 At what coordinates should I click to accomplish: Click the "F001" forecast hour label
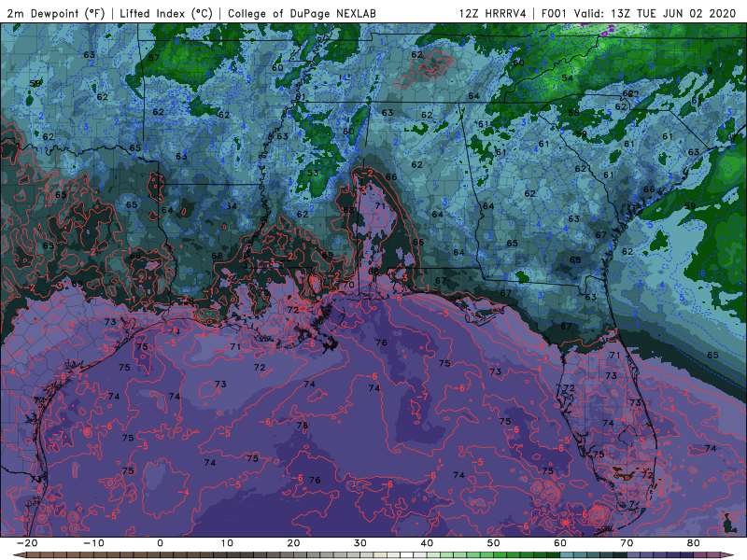click(554, 14)
